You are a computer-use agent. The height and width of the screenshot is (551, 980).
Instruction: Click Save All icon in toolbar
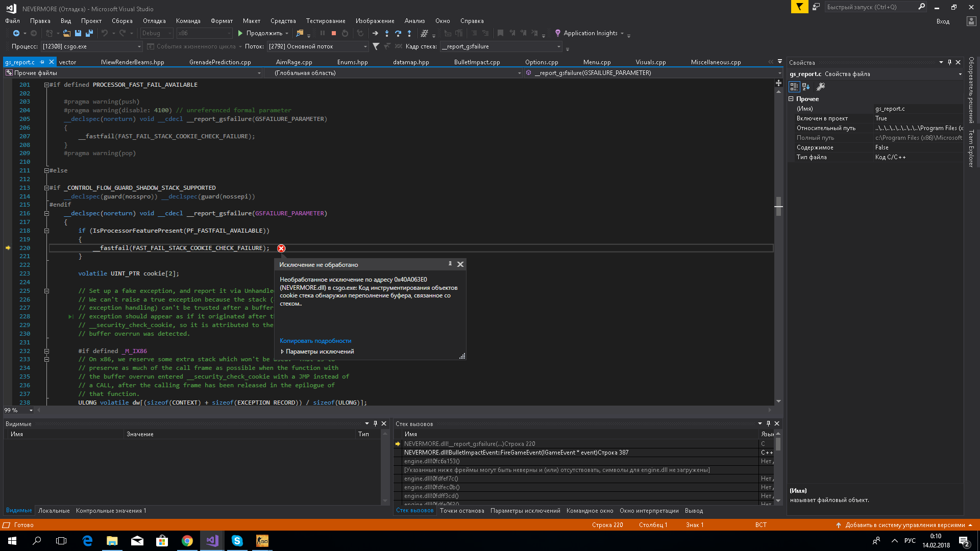89,33
